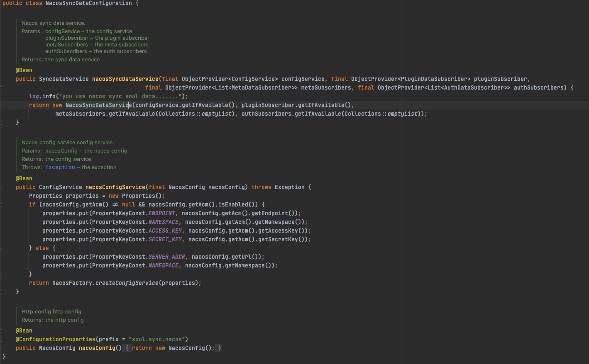
Task: Click the class name NacosSyncDataConfiguration
Action: tap(89, 3)
